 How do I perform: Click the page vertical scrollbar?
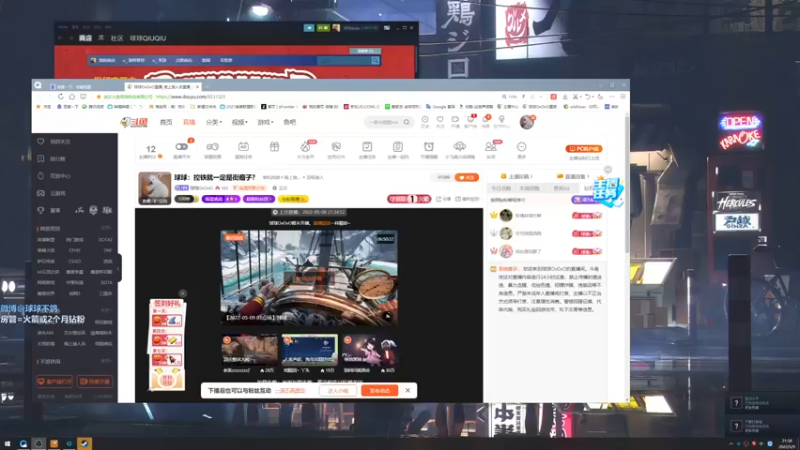point(627,184)
